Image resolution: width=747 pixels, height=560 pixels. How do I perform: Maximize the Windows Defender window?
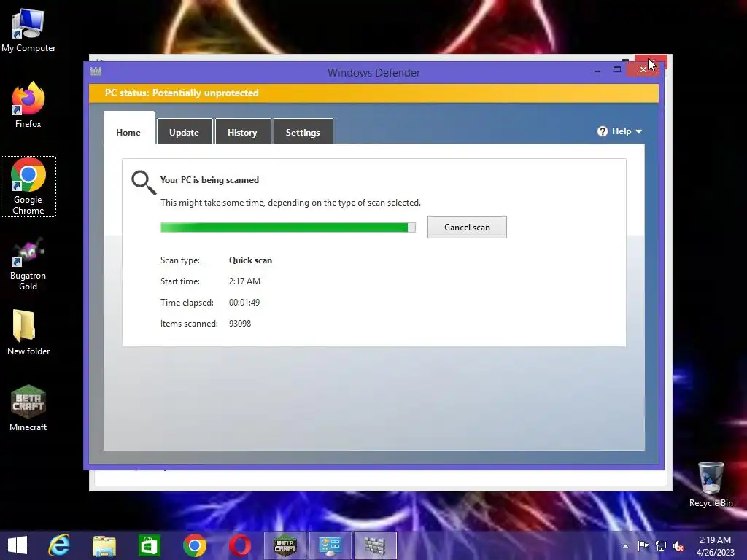tap(617, 69)
